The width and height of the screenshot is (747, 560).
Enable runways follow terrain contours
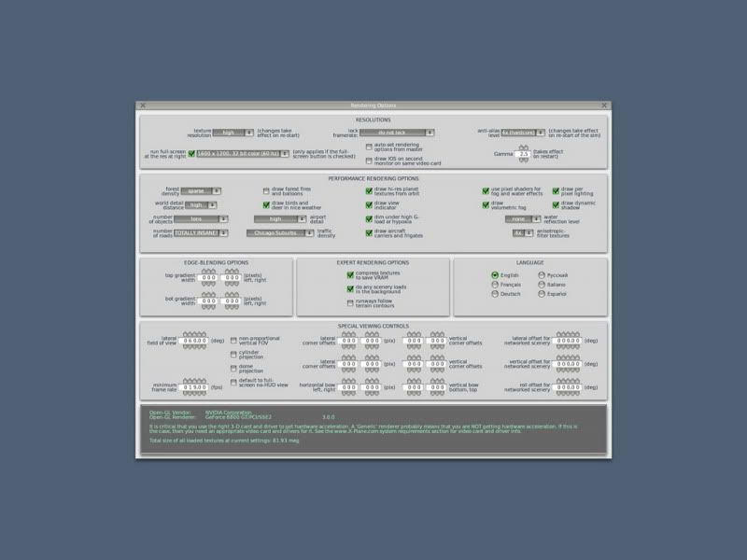pos(350,302)
